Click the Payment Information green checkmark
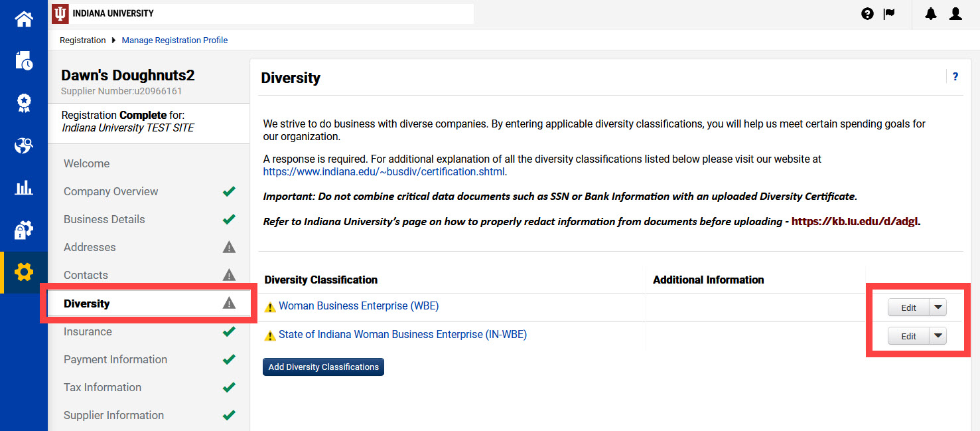 [229, 359]
